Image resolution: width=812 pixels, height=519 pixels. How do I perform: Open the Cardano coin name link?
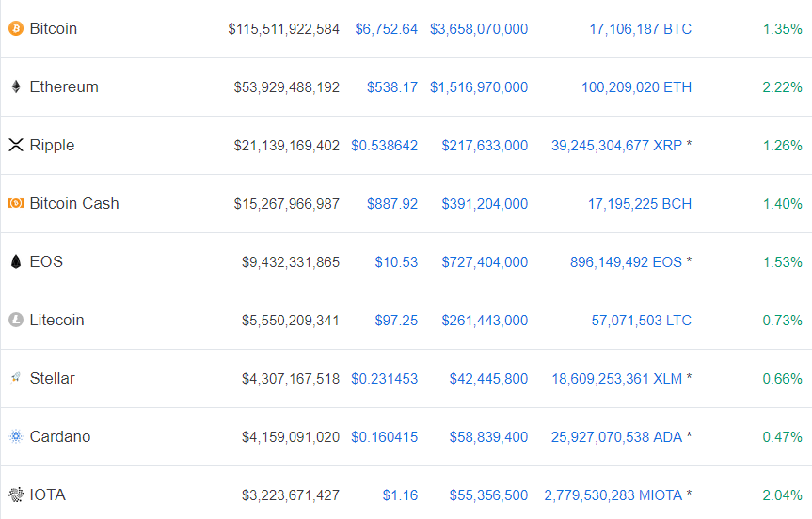[60, 436]
